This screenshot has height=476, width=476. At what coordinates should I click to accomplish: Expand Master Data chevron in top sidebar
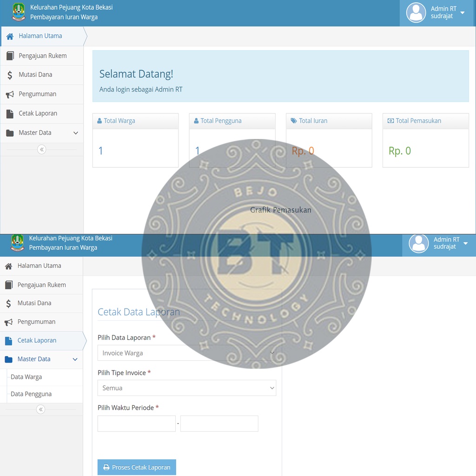click(x=76, y=133)
